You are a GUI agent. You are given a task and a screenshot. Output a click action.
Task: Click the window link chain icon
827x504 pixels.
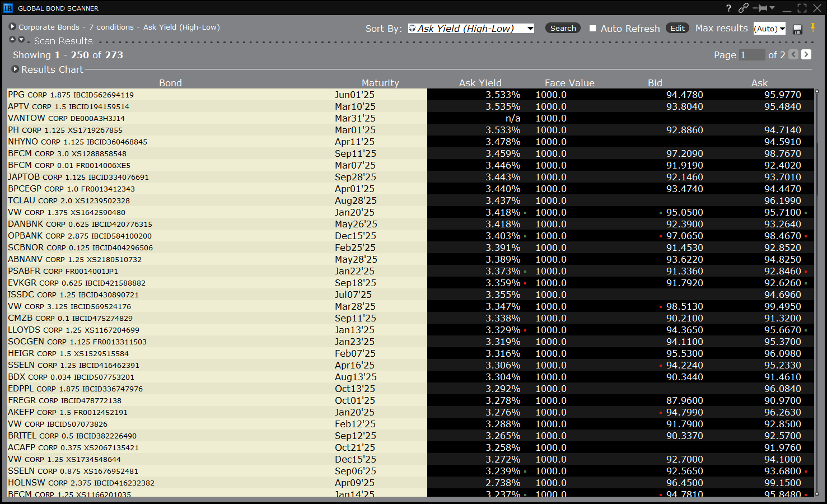click(744, 8)
